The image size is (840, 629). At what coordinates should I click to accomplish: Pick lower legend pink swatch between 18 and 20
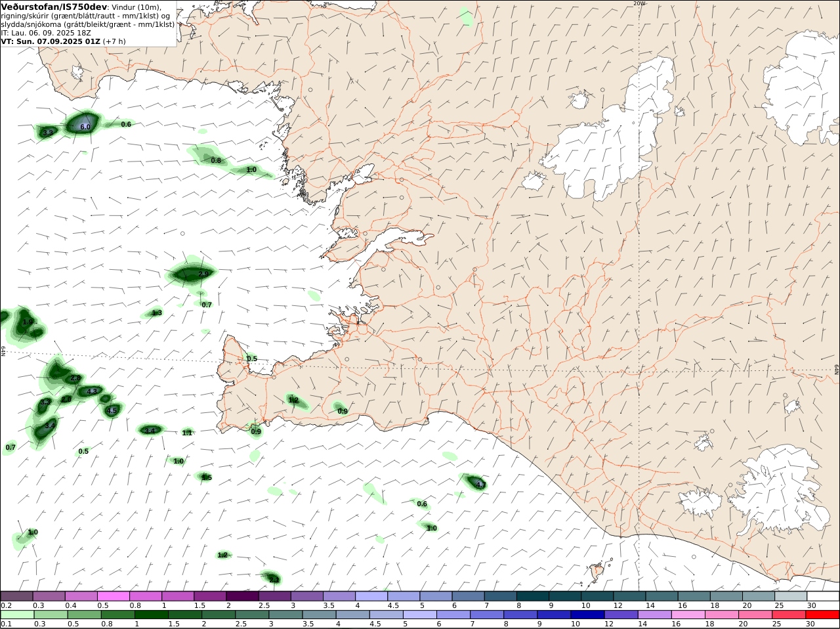point(721,615)
